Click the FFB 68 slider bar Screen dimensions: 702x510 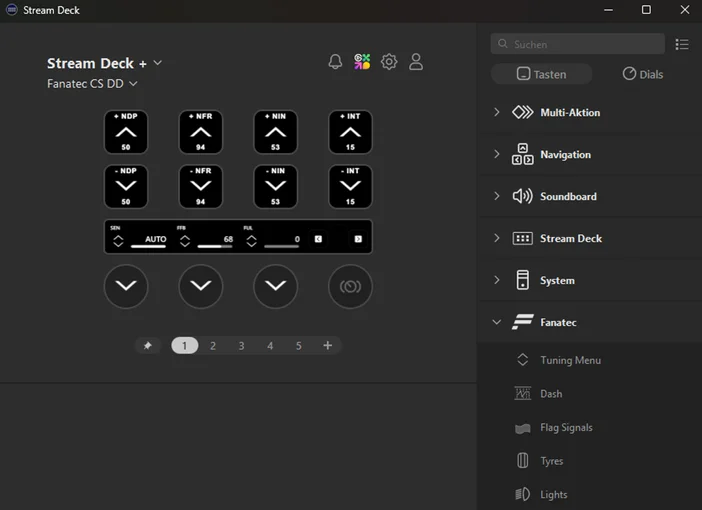[215, 246]
